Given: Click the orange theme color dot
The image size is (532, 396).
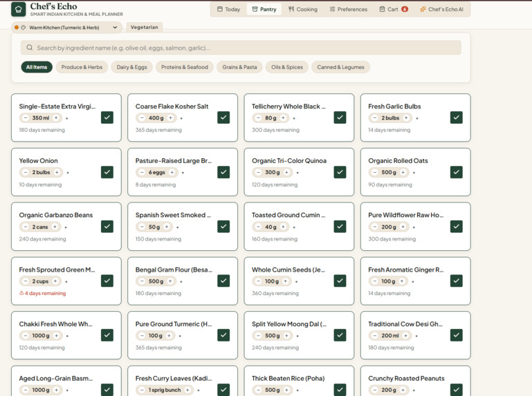Looking at the screenshot, I should coord(17,28).
